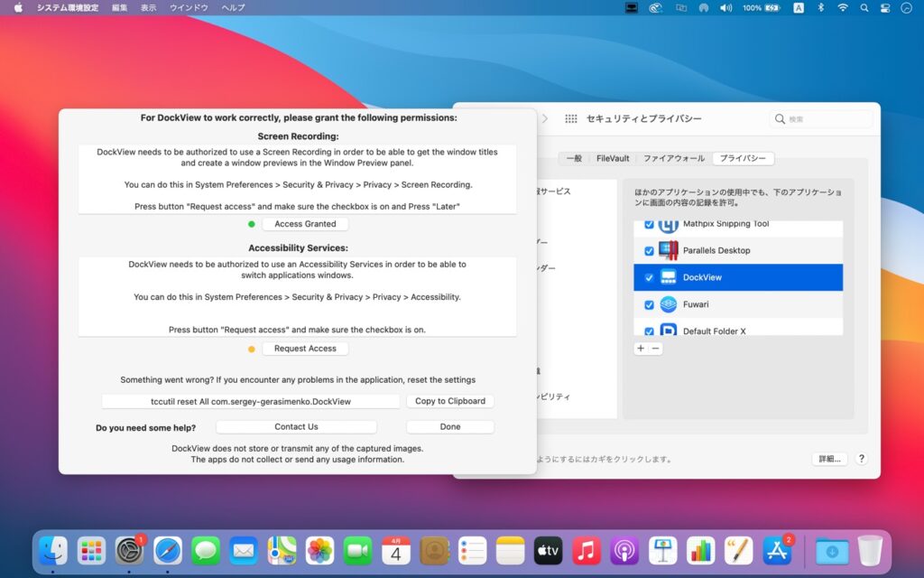The height and width of the screenshot is (578, 924).
Task: Click inside the tccutil reset command field
Action: pyautogui.click(x=249, y=401)
